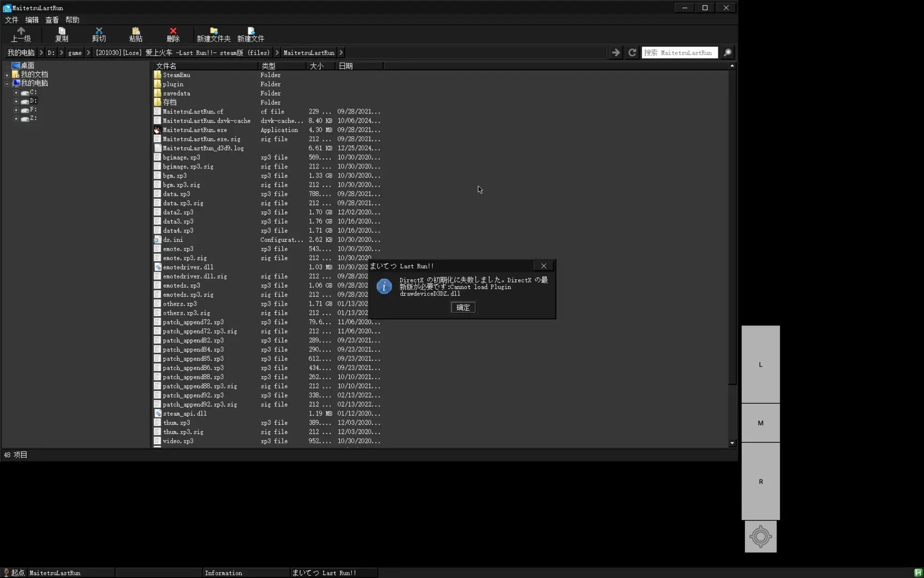Create a new file with 新建文件
This screenshot has width=924, height=578.
pos(251,34)
